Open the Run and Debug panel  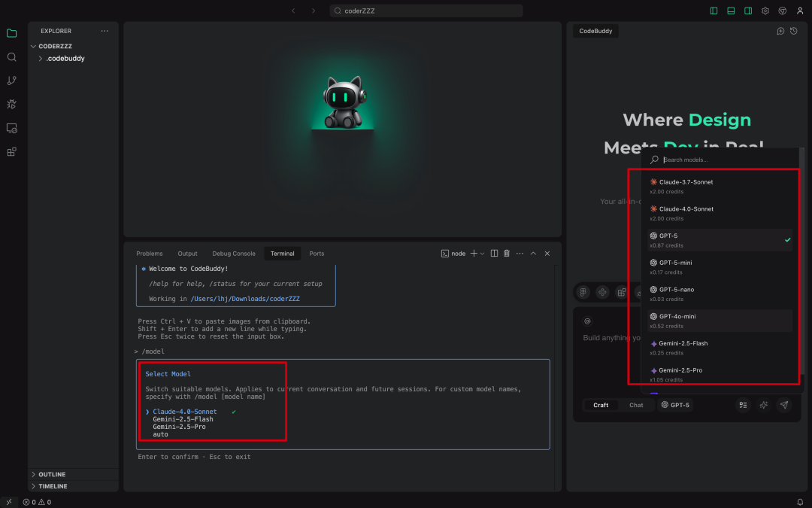click(x=11, y=104)
